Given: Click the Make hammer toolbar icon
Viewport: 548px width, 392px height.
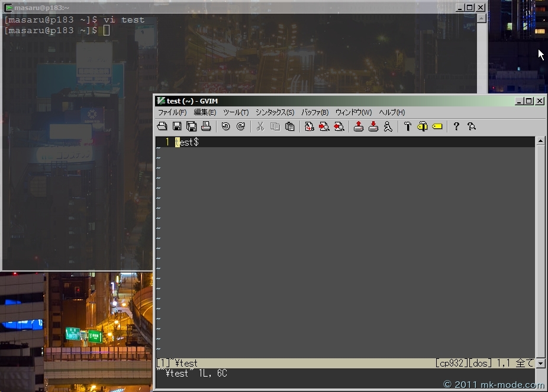Looking at the screenshot, I should 407,126.
